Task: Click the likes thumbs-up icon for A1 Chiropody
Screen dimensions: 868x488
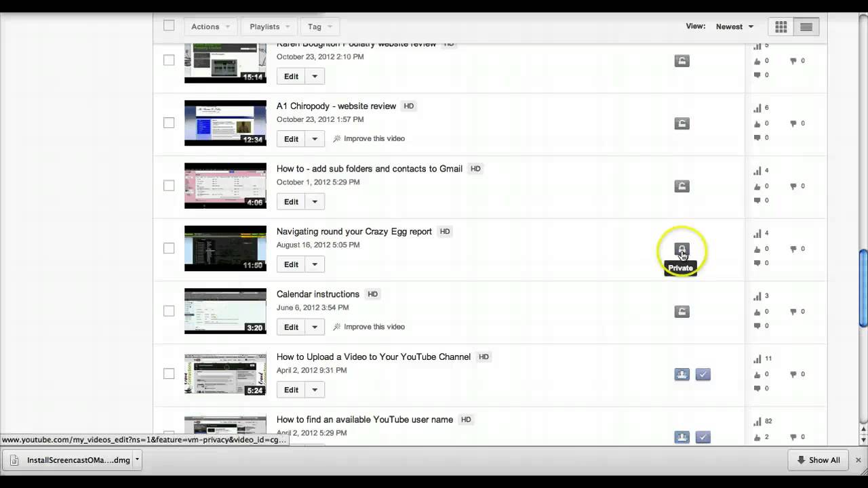Action: click(x=757, y=123)
